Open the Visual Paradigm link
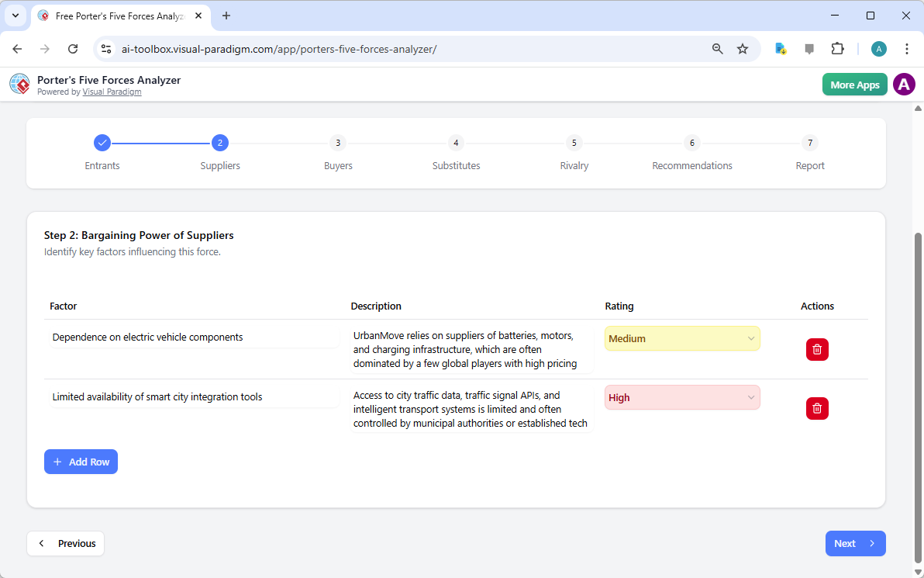Viewport: 924px width, 578px height. point(112,91)
